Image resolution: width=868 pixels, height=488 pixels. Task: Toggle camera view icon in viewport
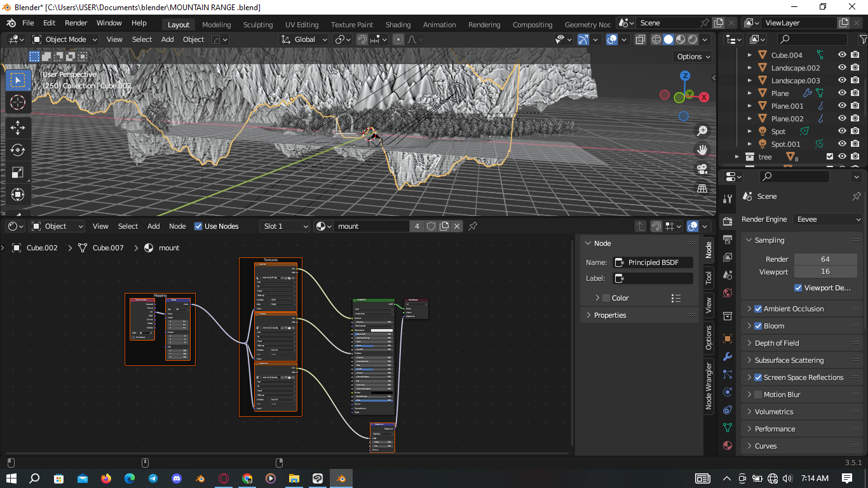(702, 169)
